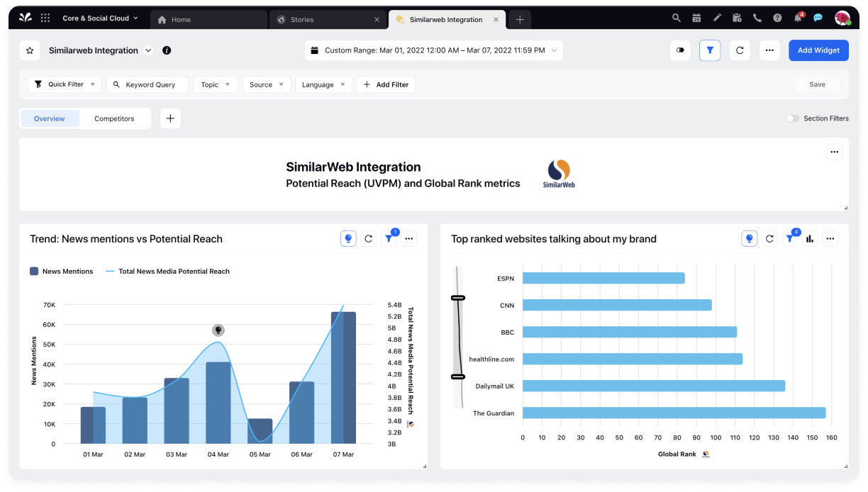Click the dark mode toggle near Add Widget
The width and height of the screenshot is (868, 492).
pos(680,50)
